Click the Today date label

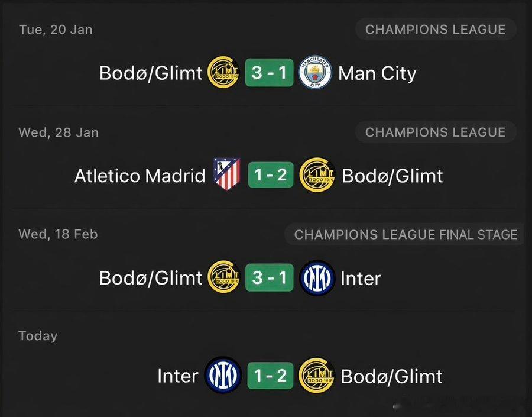click(x=38, y=336)
